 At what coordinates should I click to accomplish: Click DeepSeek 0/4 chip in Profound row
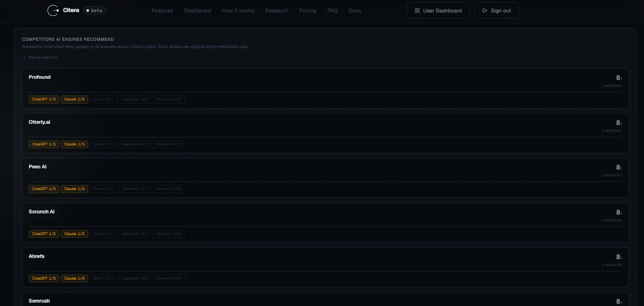[135, 99]
